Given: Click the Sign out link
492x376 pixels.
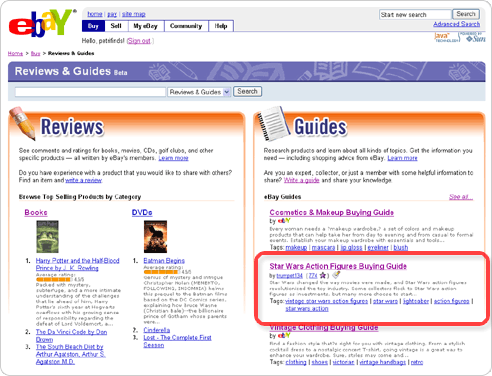Looking at the screenshot, I should [x=139, y=41].
